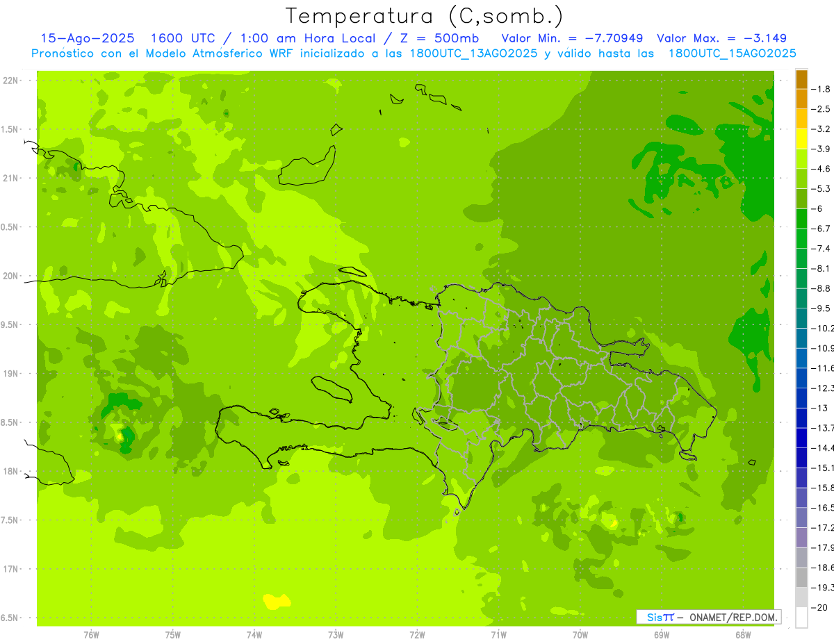Pick the teal swatch between -8.8 and -9.5
The height and width of the screenshot is (644, 834).
tap(801, 298)
